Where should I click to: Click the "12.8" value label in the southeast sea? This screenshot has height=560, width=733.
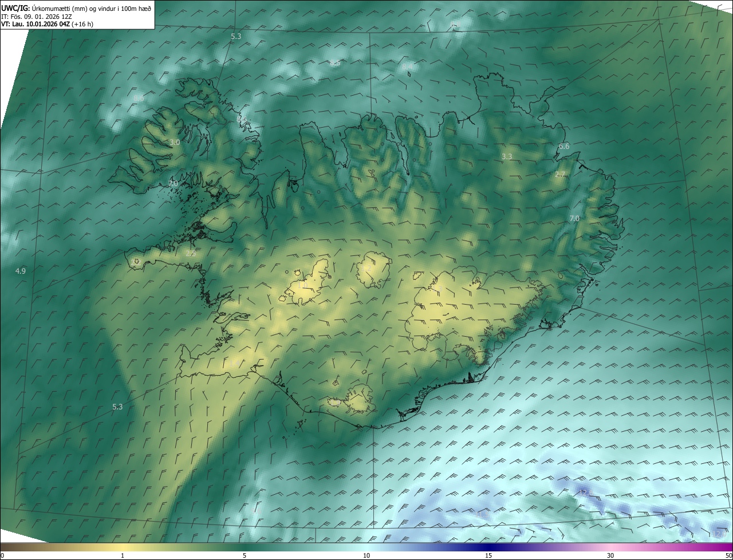pos(585,492)
